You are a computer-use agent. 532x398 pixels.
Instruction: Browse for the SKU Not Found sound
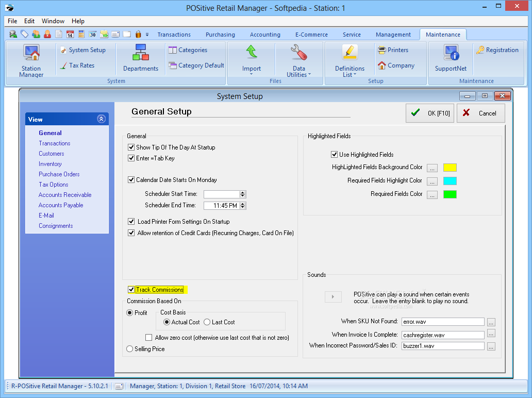click(491, 322)
